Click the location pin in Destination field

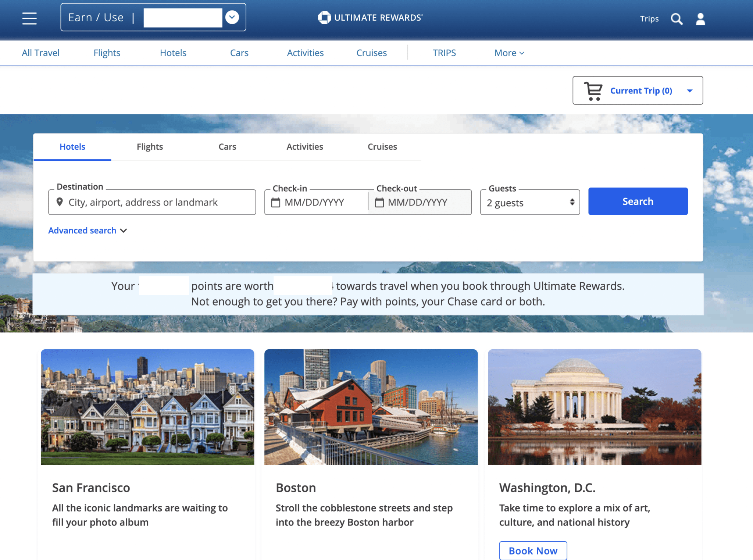pos(60,202)
